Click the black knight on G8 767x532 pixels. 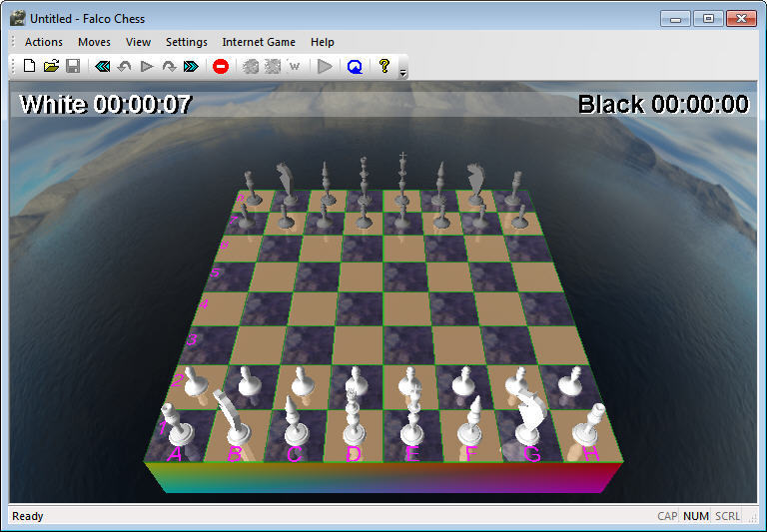[x=476, y=184]
